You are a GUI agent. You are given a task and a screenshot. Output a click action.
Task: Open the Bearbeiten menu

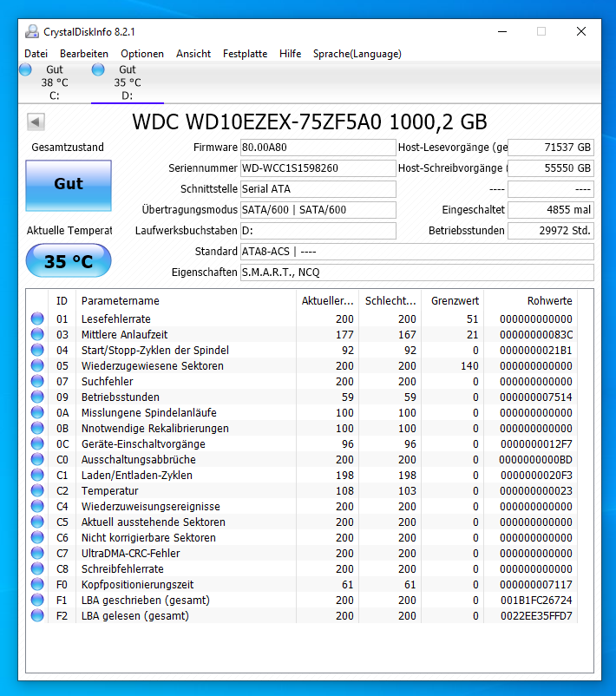(x=84, y=54)
